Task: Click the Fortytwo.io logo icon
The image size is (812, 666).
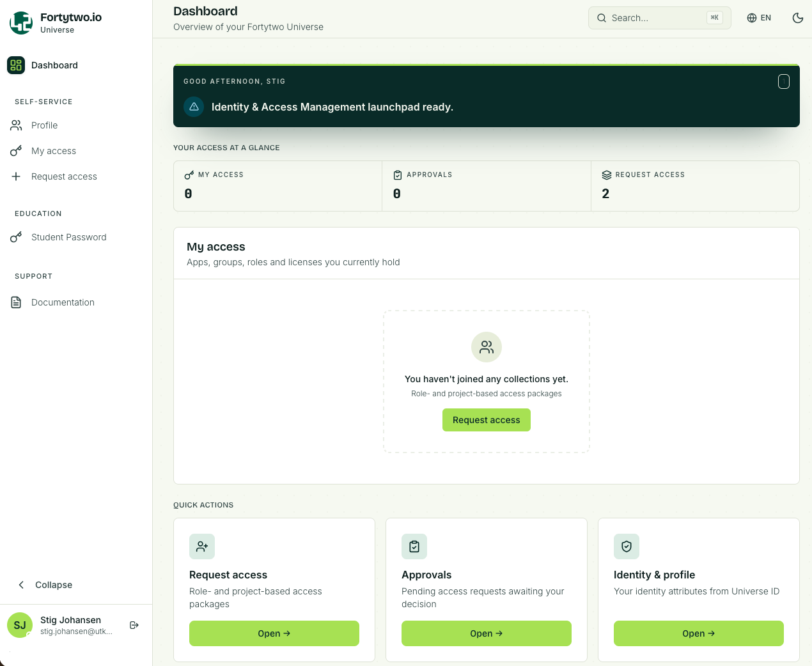Action: point(21,23)
